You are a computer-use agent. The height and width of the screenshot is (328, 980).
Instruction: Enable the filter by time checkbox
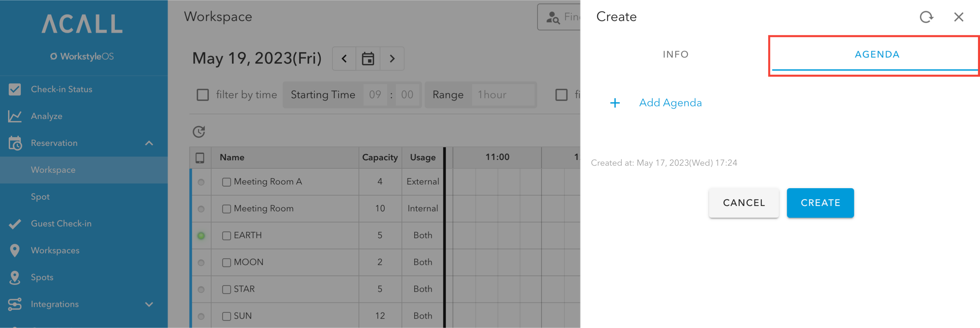pyautogui.click(x=202, y=95)
